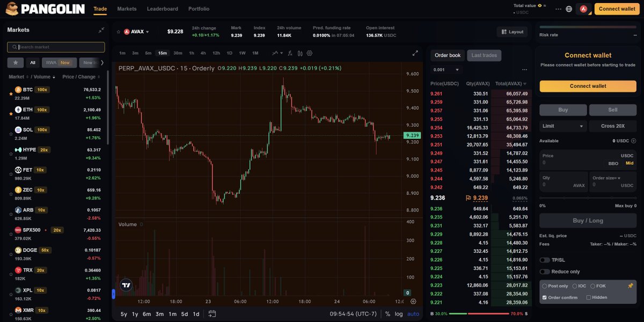Open the Portfolio tab
Viewport: 644px width, 322px height.
tap(199, 9)
